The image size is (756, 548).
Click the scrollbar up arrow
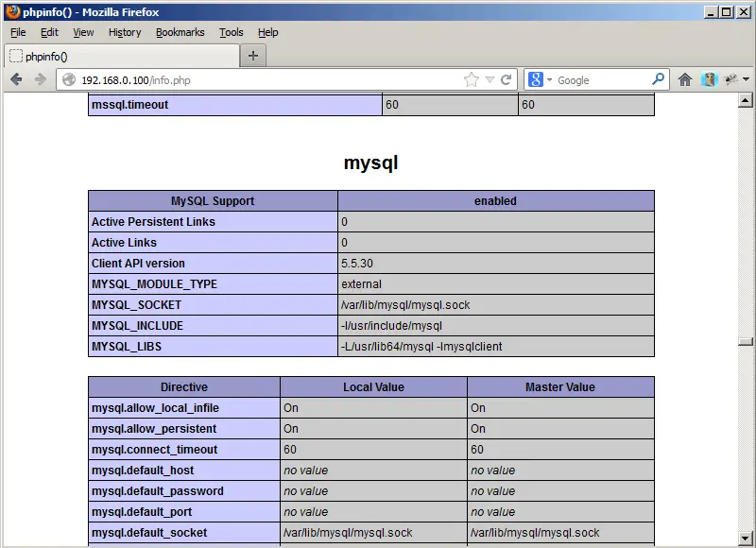point(745,100)
